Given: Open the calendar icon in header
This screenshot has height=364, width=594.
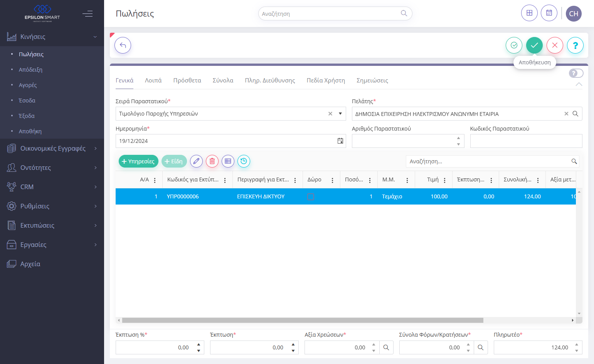Looking at the screenshot, I should tap(549, 13).
